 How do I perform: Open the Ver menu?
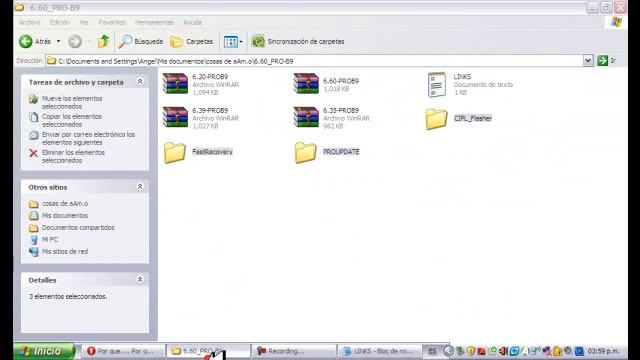[x=84, y=22]
